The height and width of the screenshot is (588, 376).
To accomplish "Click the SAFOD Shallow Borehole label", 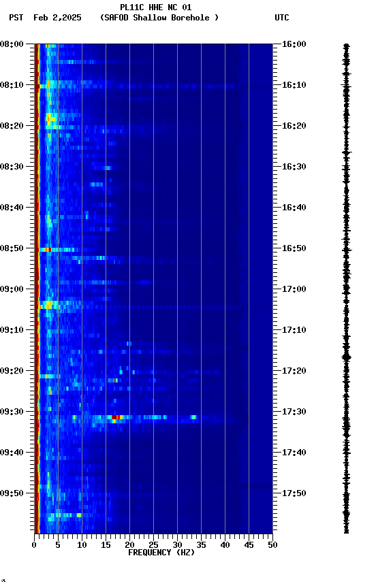I will pyautogui.click(x=159, y=18).
